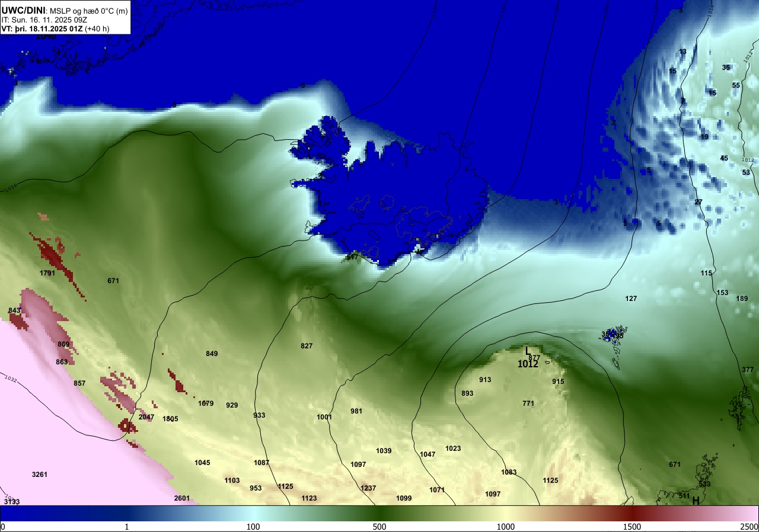Screen dimensions: 759x532
Task: Click the 115 height value
Action: (x=706, y=273)
